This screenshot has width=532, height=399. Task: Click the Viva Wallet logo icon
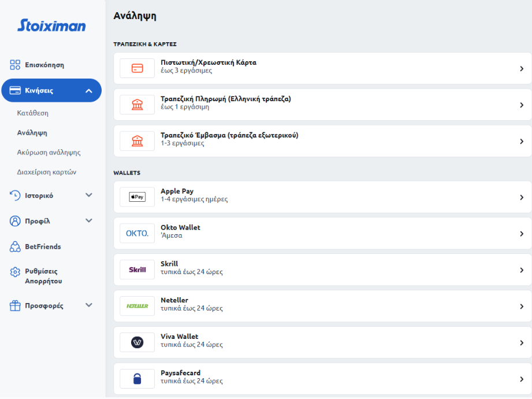pos(137,342)
